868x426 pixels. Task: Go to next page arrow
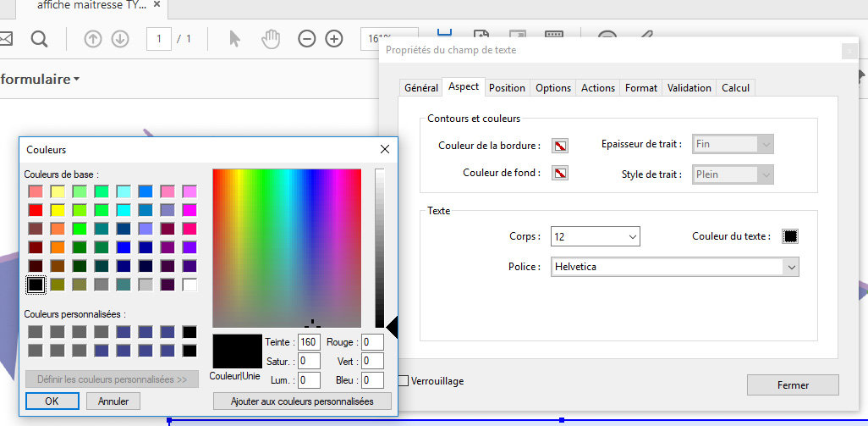[120, 39]
